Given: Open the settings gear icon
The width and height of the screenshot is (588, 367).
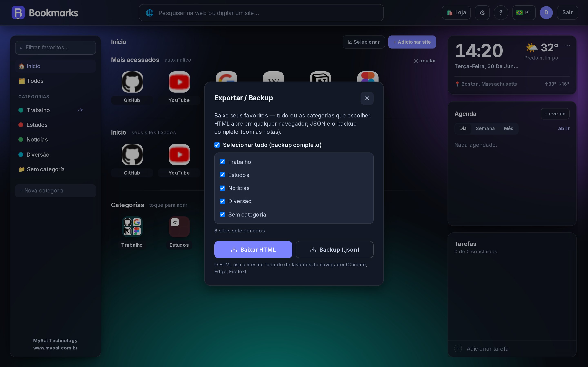Looking at the screenshot, I should (x=482, y=13).
